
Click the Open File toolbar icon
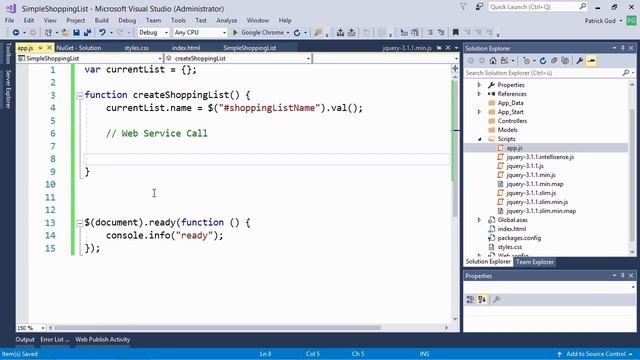[x=65, y=32]
